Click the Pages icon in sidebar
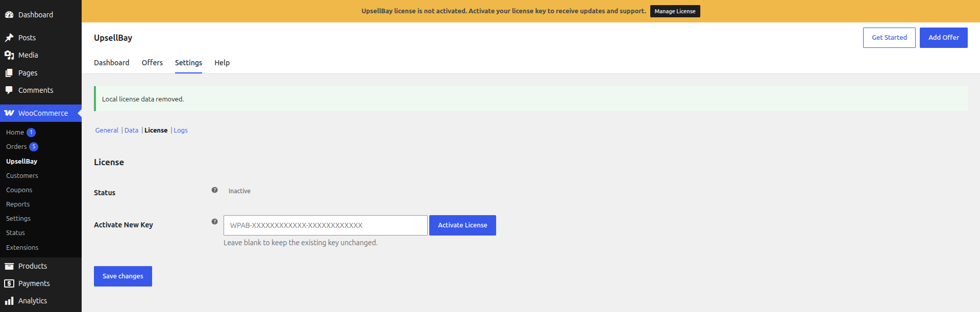 (9, 73)
